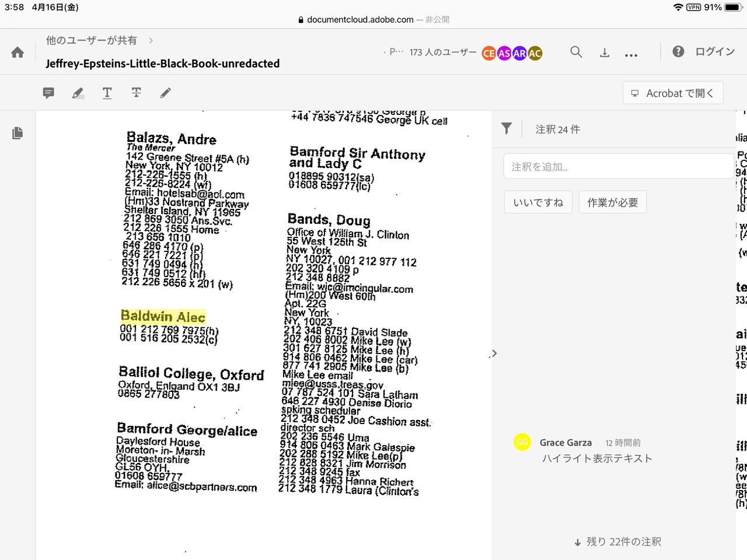Screen dimensions: 747x560
Task: Click the Bamford George/alice heading
Action: (x=187, y=429)
